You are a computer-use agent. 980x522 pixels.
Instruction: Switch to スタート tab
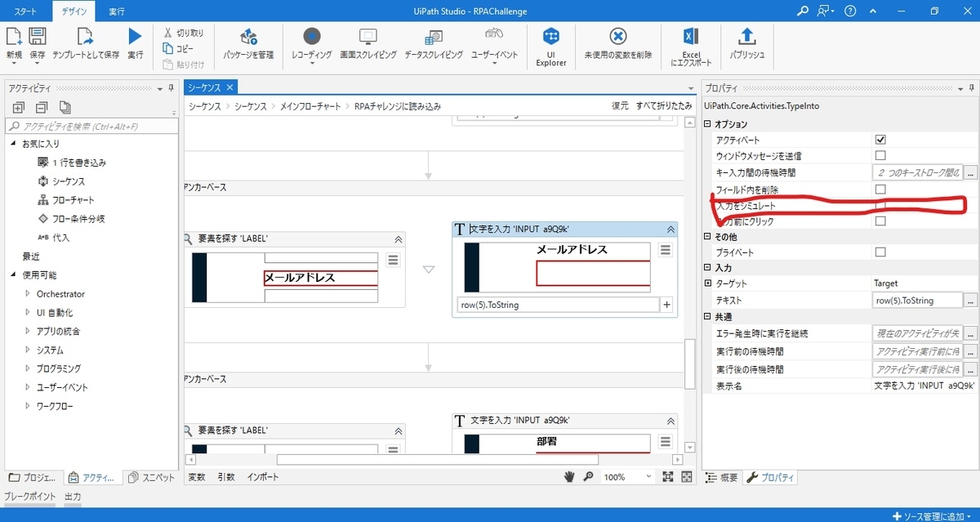25,11
